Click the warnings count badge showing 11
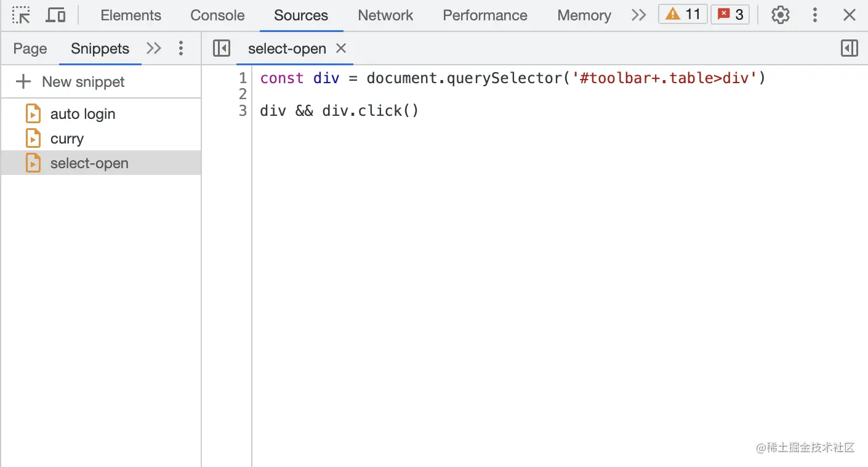 click(683, 14)
